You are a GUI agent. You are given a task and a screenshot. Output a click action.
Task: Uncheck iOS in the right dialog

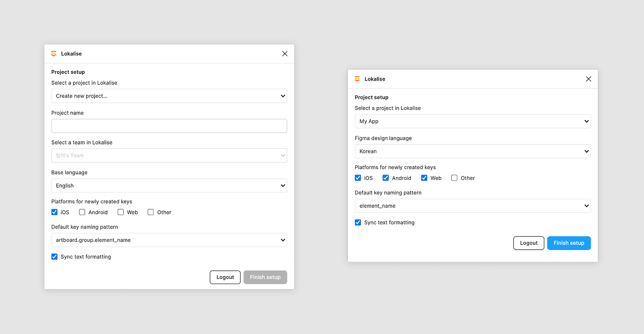(x=358, y=178)
